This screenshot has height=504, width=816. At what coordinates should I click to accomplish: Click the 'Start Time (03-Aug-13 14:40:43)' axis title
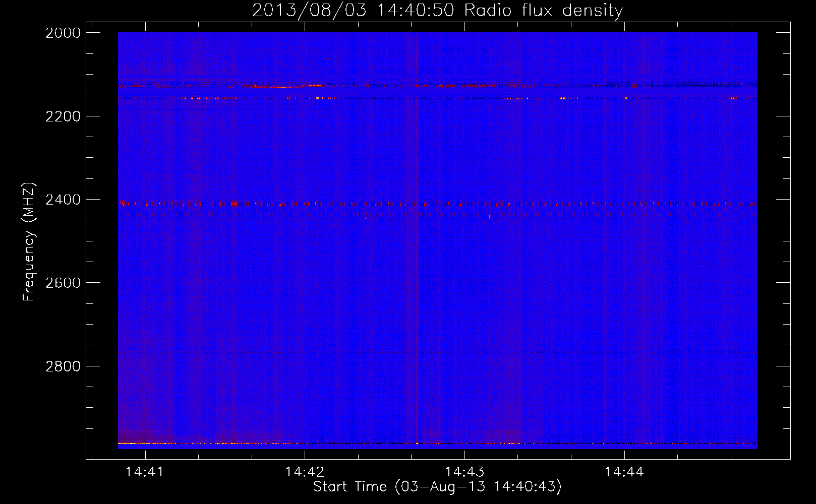(x=437, y=487)
